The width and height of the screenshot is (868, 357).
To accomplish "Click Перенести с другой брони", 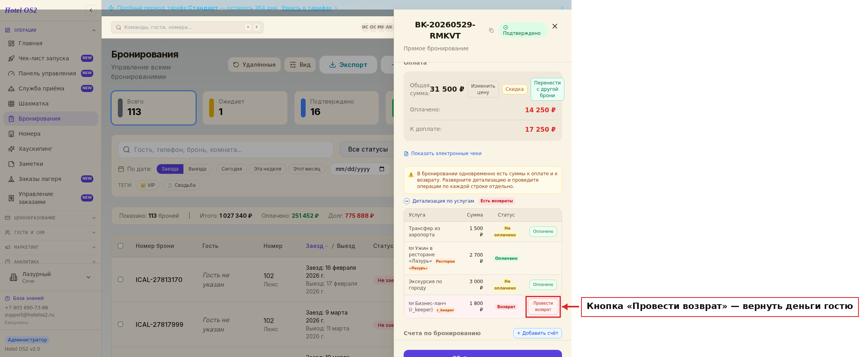I will click(547, 89).
